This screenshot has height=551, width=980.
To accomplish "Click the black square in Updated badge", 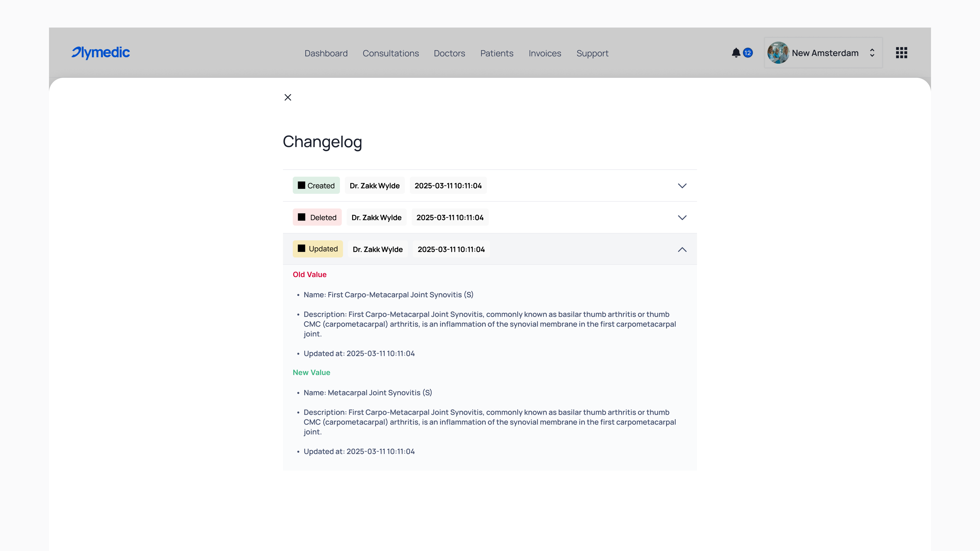I will point(301,248).
